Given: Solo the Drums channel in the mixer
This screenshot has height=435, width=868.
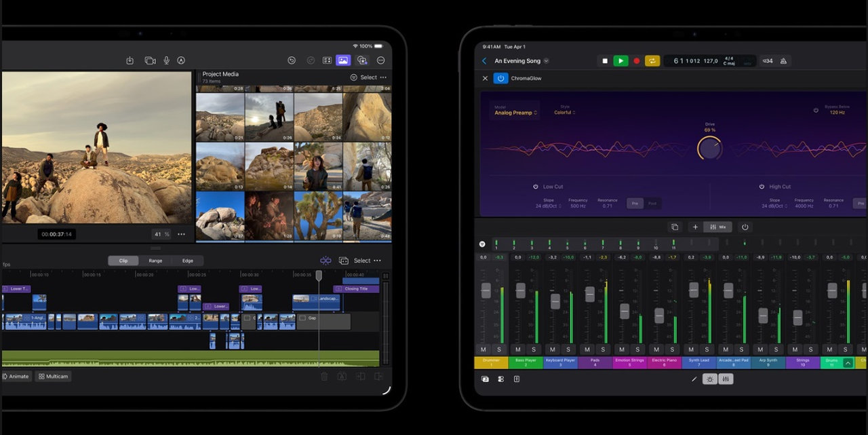Looking at the screenshot, I should tap(844, 350).
